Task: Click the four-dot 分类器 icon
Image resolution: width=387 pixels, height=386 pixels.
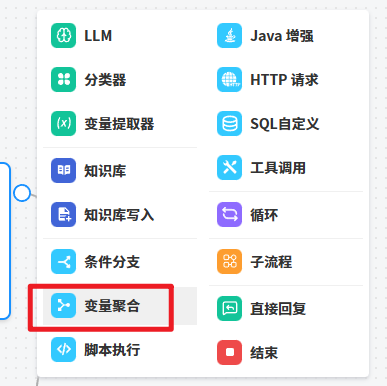Action: click(x=63, y=79)
